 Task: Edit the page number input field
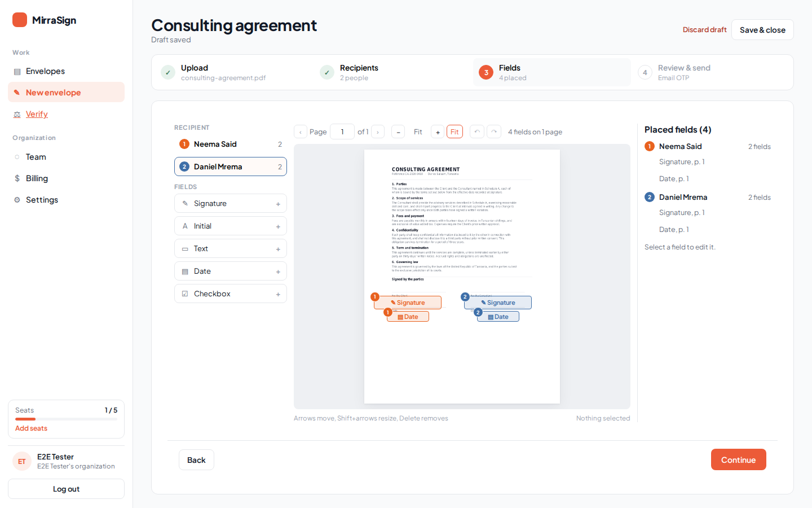click(342, 132)
